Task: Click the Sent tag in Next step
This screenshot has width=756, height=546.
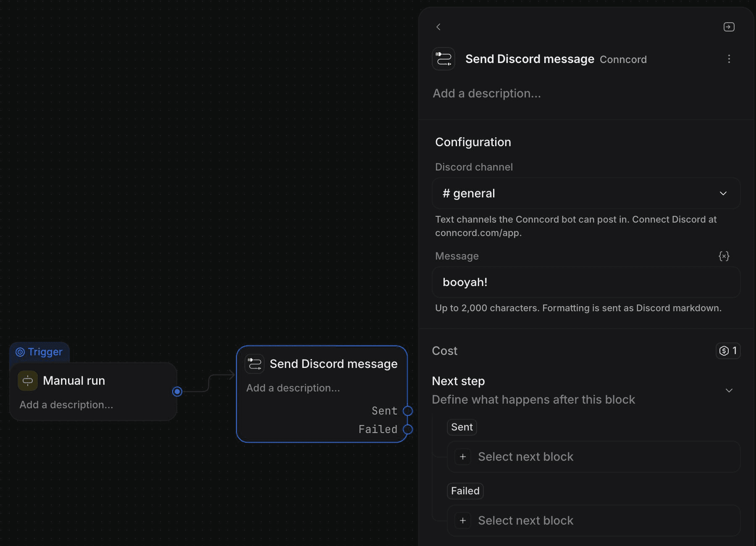Action: click(462, 427)
